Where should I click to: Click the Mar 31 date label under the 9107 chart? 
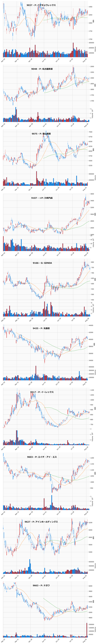[x=17, y=254]
